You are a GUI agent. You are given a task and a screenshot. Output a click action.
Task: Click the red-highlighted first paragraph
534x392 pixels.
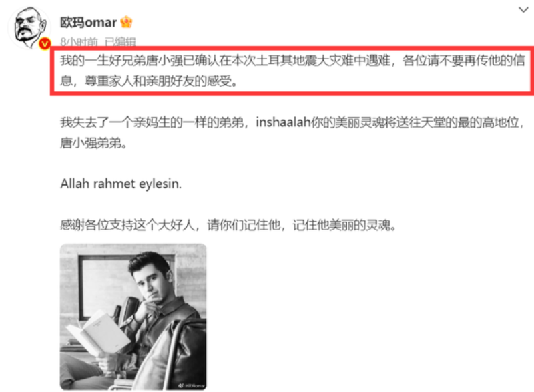pos(292,71)
